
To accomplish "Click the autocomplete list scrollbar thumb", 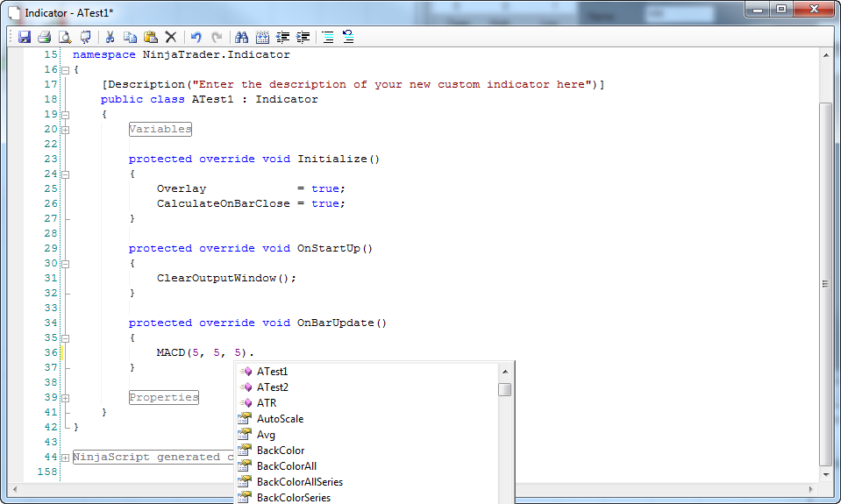I will (x=505, y=390).
